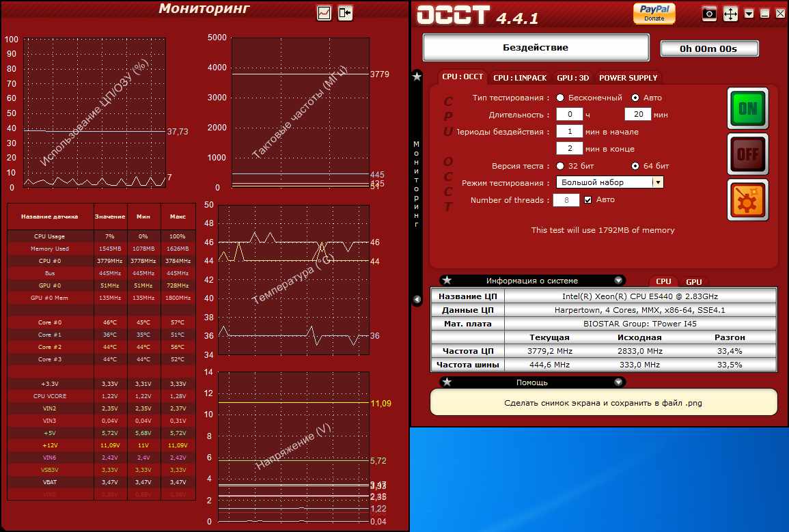This screenshot has height=532, width=789.
Task: Select the VBAT voltage row
Action: [x=101, y=482]
